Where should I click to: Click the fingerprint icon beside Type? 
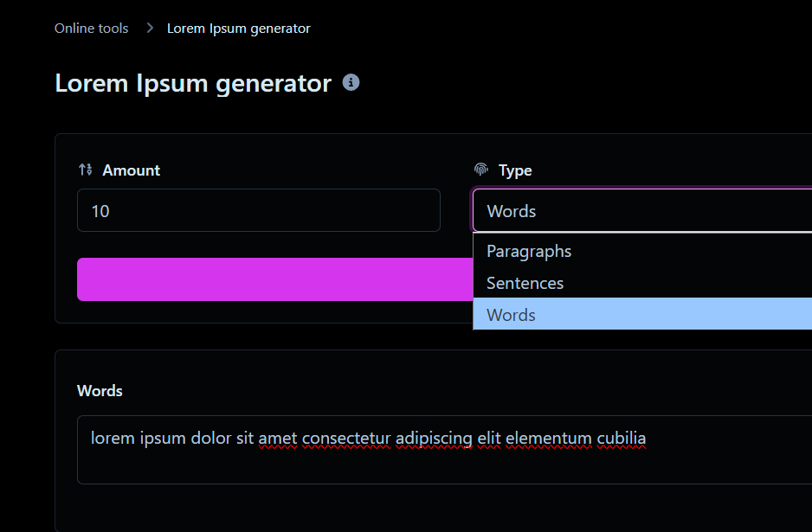[481, 170]
